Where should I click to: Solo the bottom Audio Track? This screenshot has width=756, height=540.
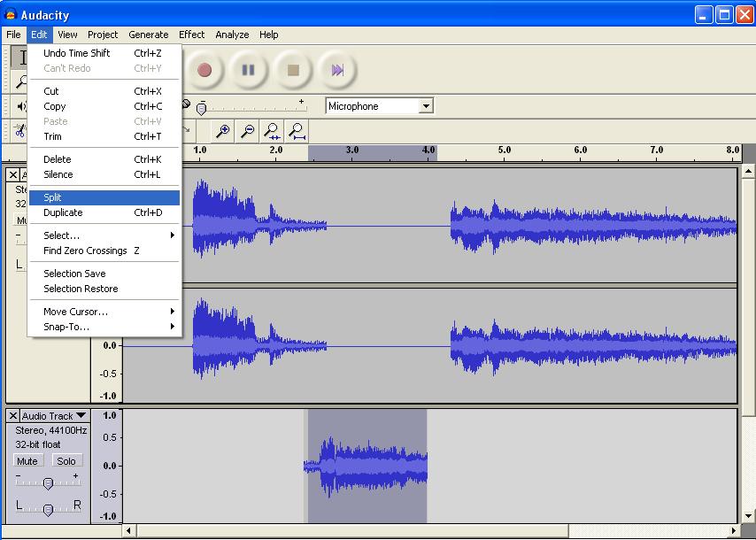coord(66,461)
